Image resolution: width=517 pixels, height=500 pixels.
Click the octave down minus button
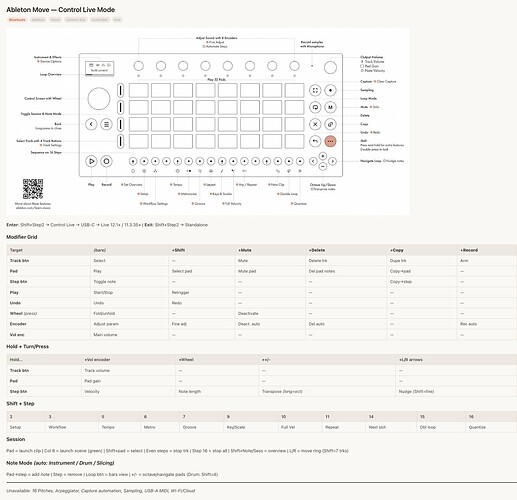pyautogui.click(x=322, y=166)
